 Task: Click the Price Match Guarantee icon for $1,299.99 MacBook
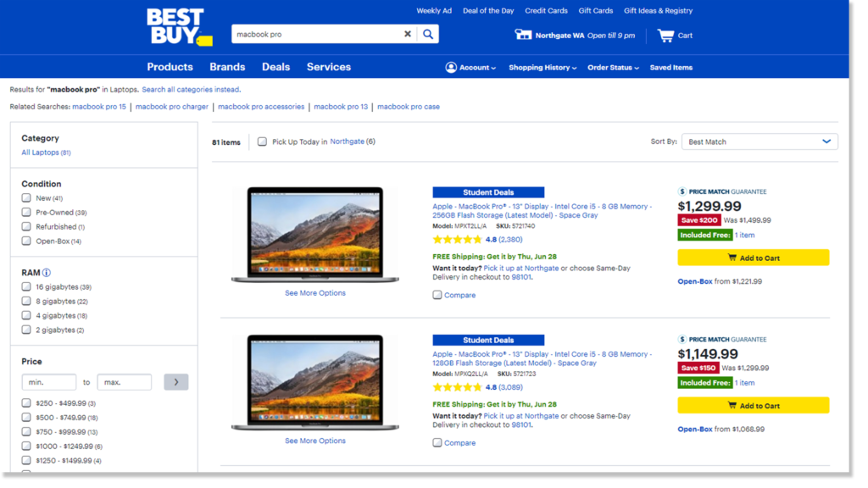682,191
